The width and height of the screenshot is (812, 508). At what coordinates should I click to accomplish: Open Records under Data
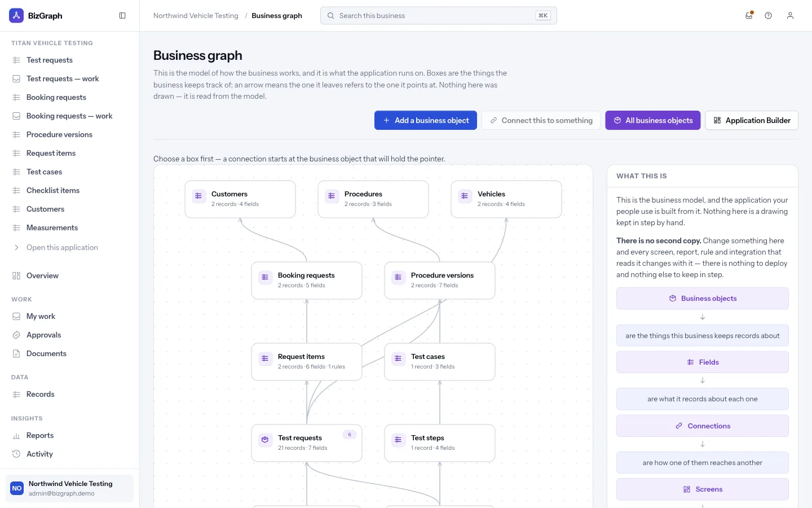coord(70,395)
